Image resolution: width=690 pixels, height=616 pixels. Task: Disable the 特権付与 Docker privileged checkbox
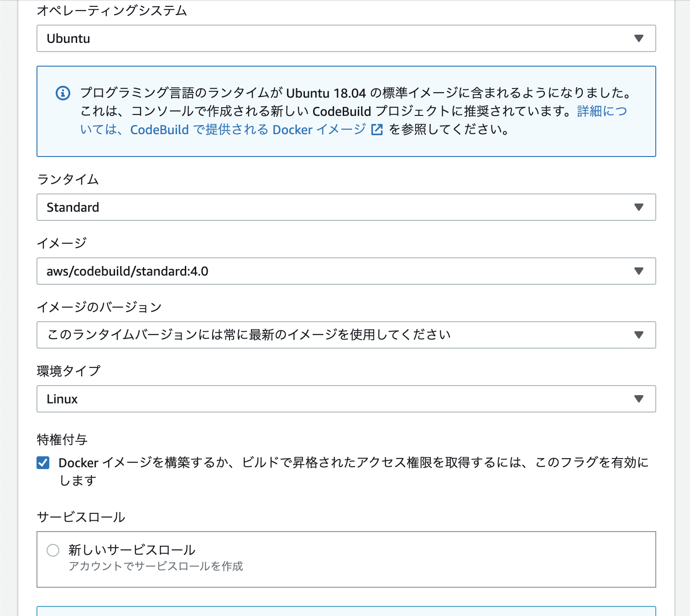click(x=42, y=463)
